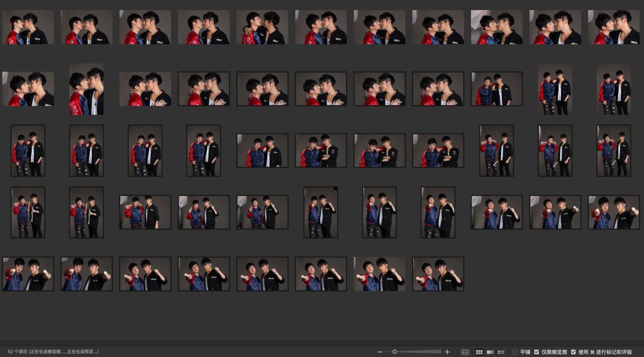Switch to thumbnails grid view

pos(479,352)
